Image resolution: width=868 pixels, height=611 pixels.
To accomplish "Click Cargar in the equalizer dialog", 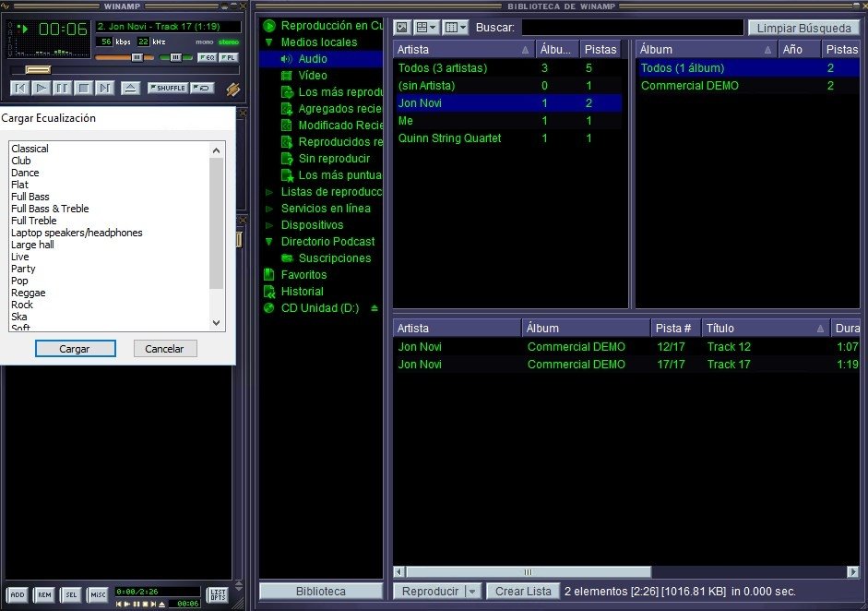I will click(x=76, y=349).
